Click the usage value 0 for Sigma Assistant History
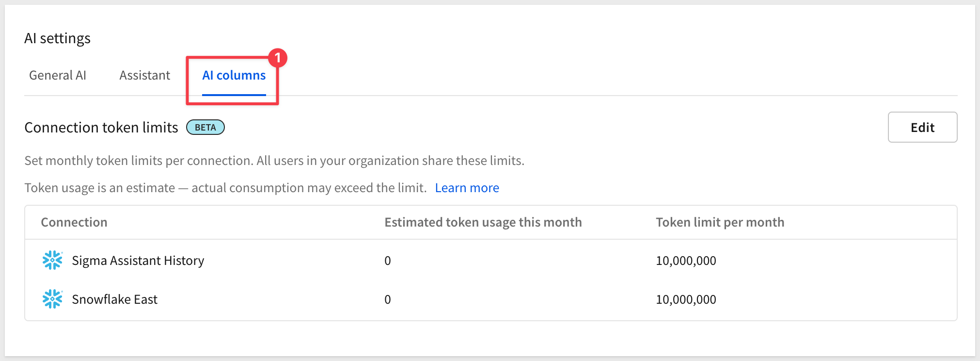Viewport: 980px width, 361px height. pos(388,261)
